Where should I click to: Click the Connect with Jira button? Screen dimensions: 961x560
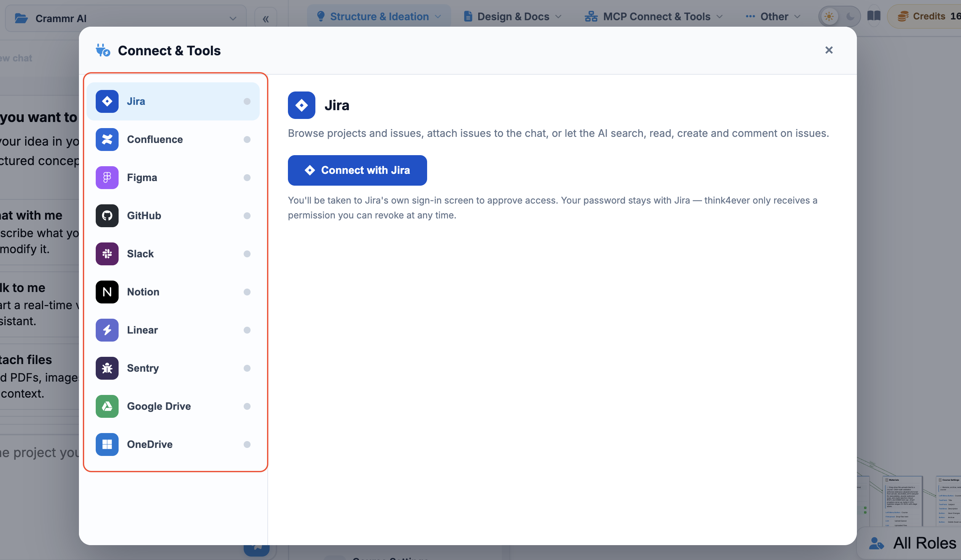[x=357, y=170]
